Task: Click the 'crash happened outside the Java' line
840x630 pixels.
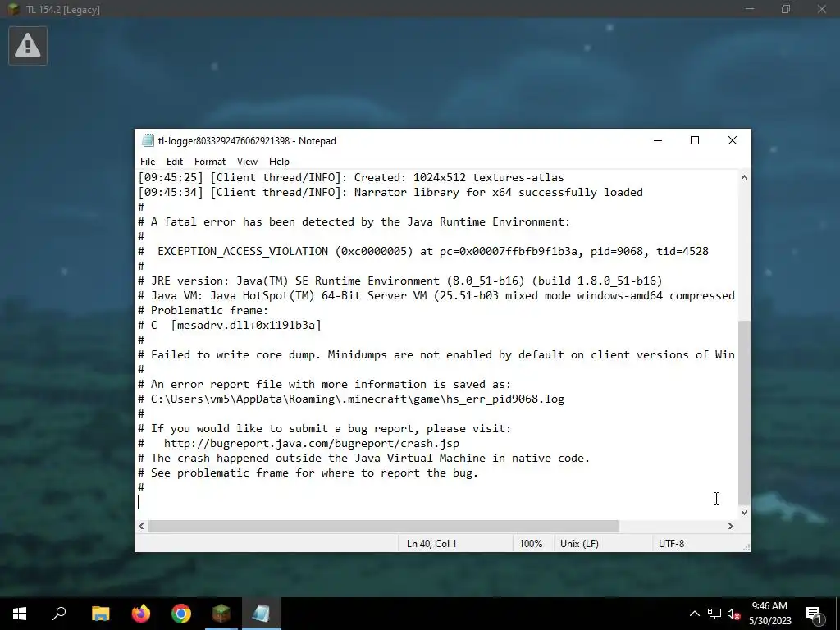Action: click(363, 458)
